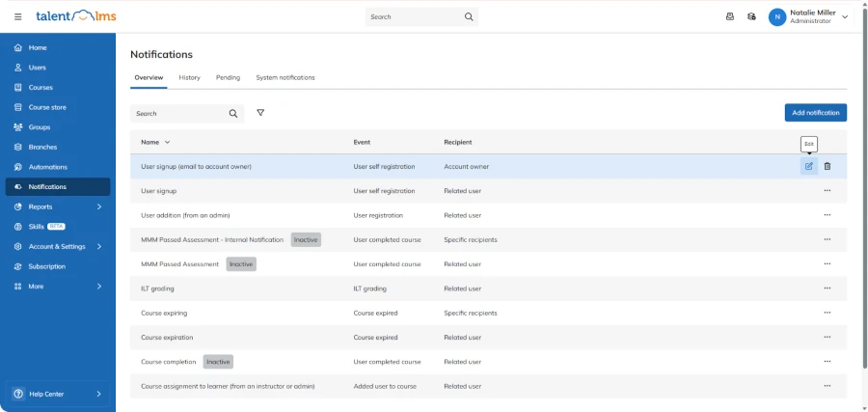Expand the Help Center chevron

pos(98,395)
